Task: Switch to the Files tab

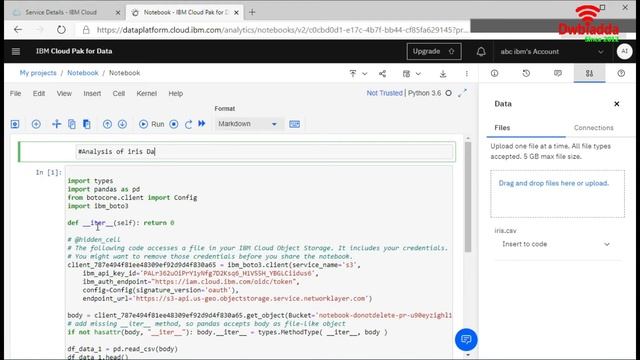Action: point(502,128)
